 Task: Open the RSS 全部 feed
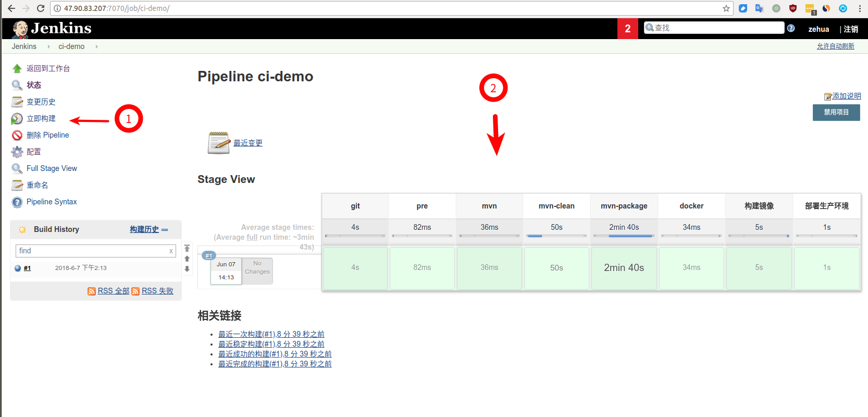114,291
